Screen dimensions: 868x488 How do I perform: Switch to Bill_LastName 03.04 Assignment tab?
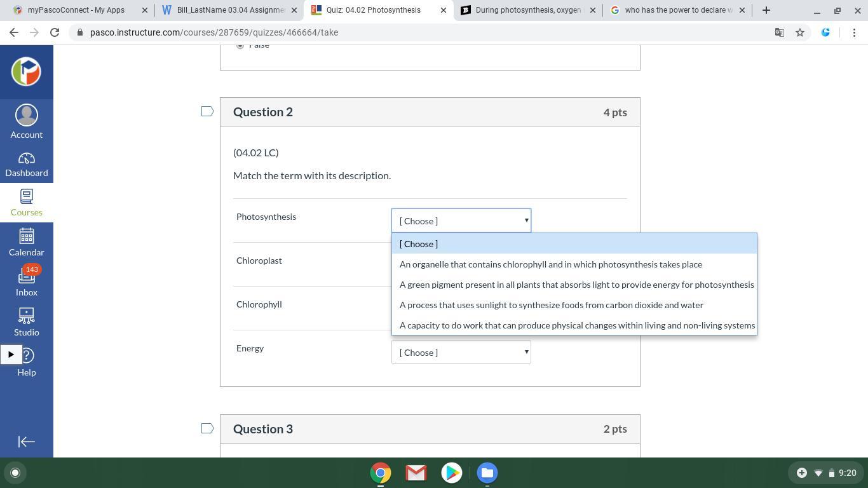[229, 10]
